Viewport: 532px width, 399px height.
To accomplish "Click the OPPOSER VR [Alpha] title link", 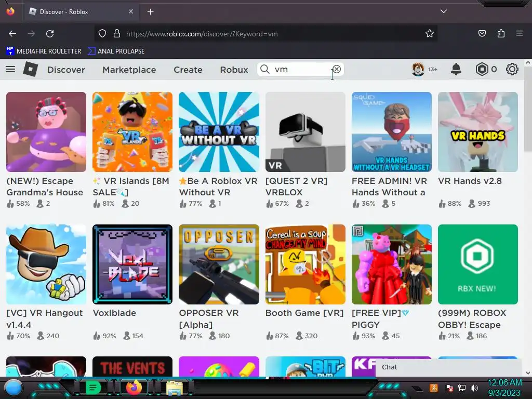I will tap(209, 318).
